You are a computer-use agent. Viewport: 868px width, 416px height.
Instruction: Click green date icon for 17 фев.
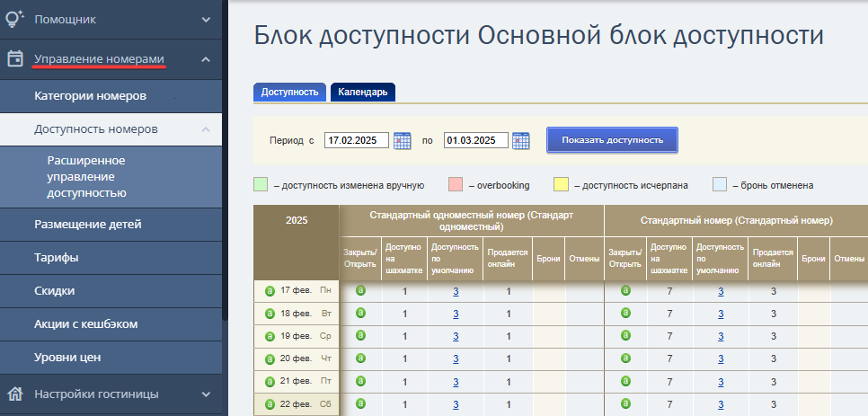[270, 291]
